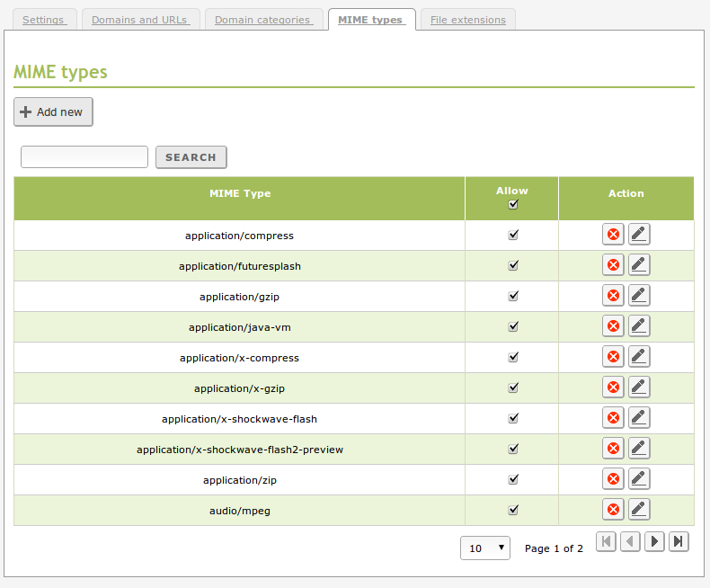Delete the application/x-shockwave-flash MIME type
710x588 pixels.
pyautogui.click(x=613, y=418)
